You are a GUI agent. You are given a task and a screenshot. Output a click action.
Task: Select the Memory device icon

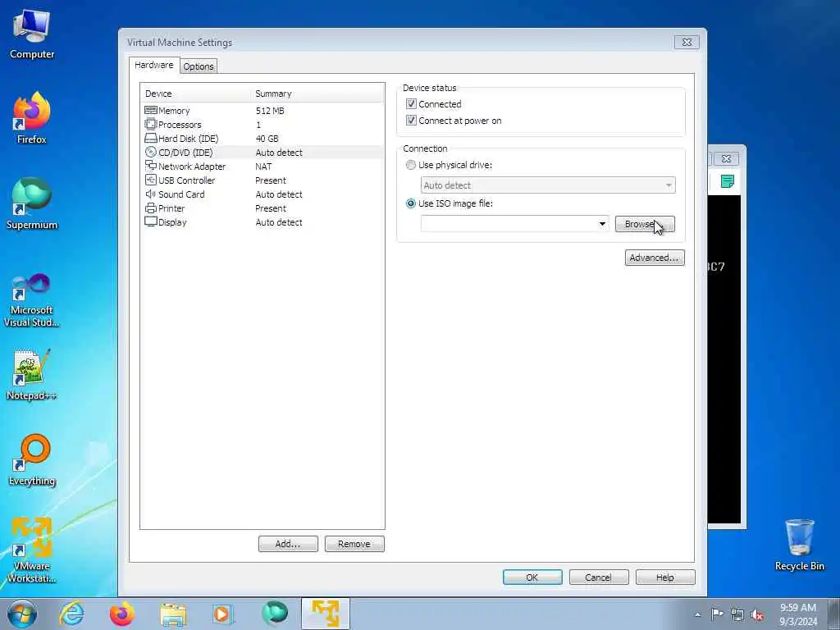tap(151, 111)
